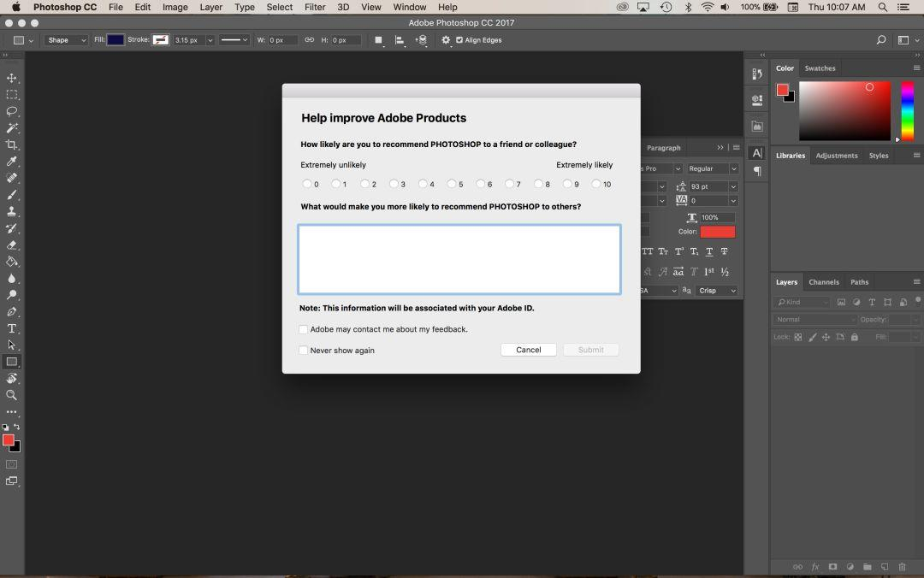The height and width of the screenshot is (578, 924).
Task: Click the feedback text area
Action: coord(459,259)
